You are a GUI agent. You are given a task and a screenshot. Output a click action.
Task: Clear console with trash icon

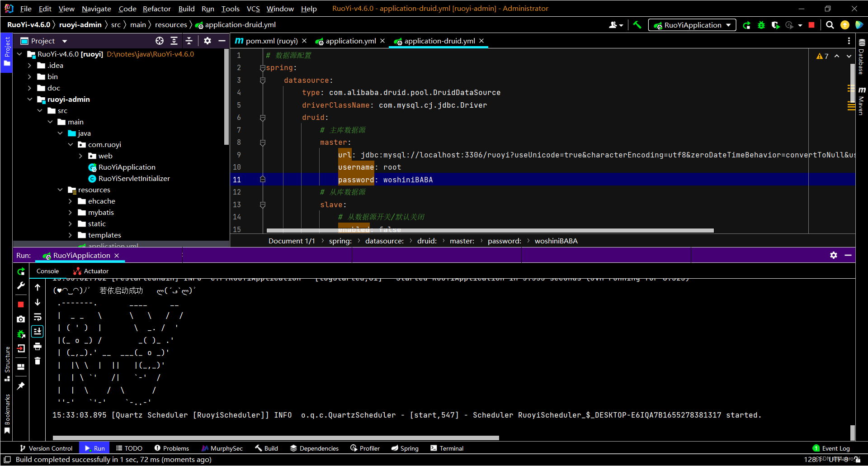click(38, 361)
